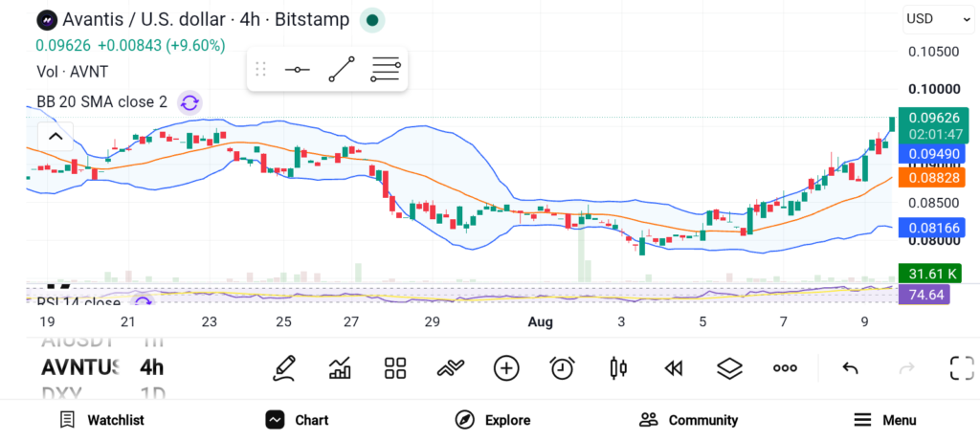Click the refresh icon beside RSI 14
The image size is (980, 441).
tap(144, 303)
